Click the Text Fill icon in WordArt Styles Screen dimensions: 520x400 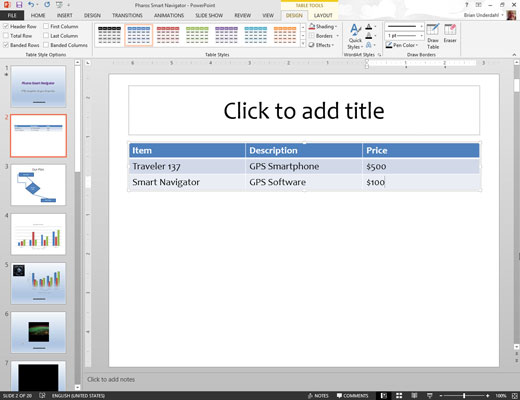pos(370,27)
